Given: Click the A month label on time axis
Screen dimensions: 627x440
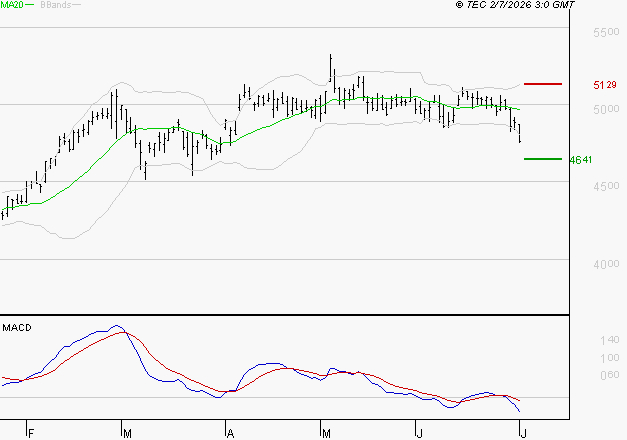Looking at the screenshot, I should click(230, 434).
